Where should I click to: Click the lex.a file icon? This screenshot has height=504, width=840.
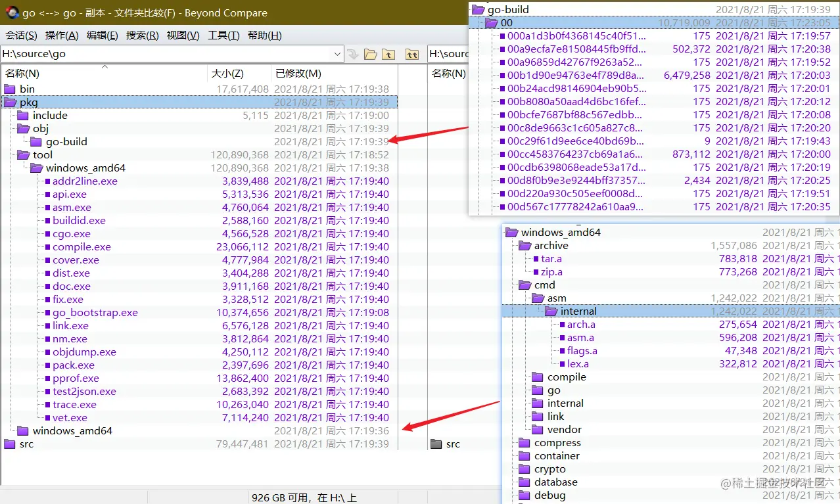click(x=561, y=363)
